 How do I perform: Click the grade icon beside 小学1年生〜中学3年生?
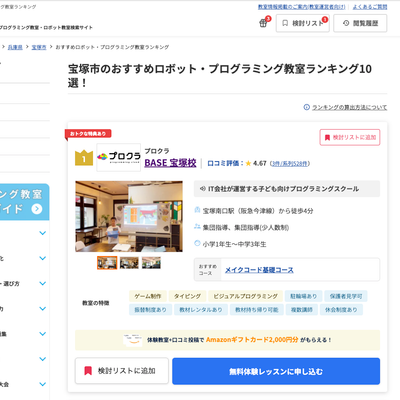[197, 243]
